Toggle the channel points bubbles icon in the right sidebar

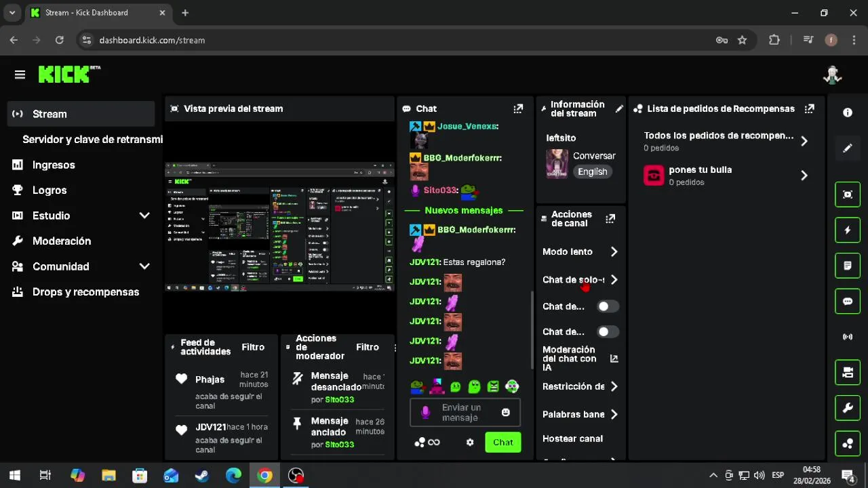[848, 444]
